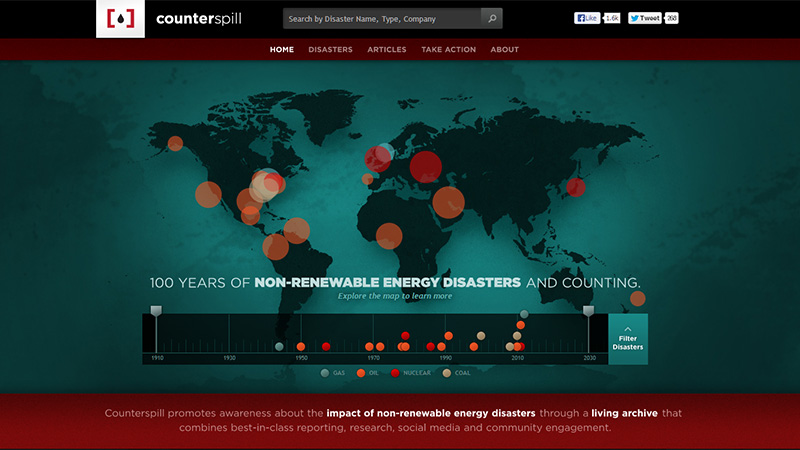The height and width of the screenshot is (450, 800).
Task: Select the raised coal dot near 2000
Action: 481,336
